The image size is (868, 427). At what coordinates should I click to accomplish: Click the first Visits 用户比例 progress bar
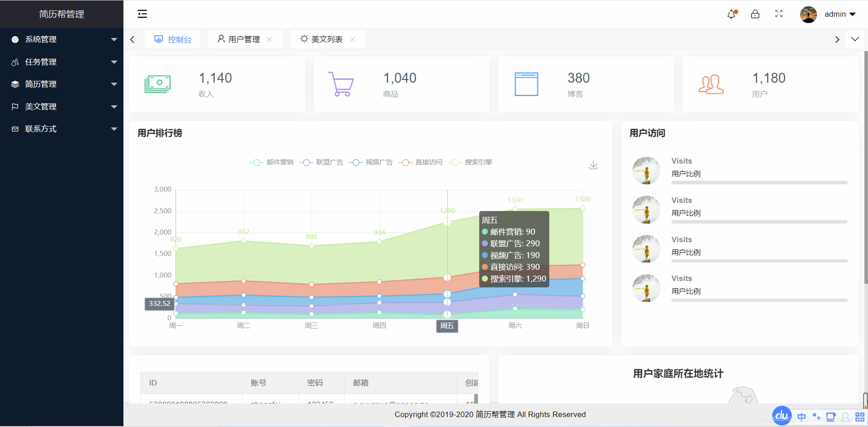coord(759,183)
